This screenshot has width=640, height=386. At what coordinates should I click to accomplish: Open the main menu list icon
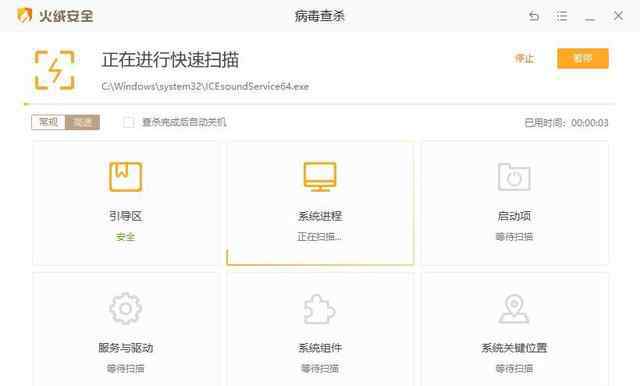[561, 16]
